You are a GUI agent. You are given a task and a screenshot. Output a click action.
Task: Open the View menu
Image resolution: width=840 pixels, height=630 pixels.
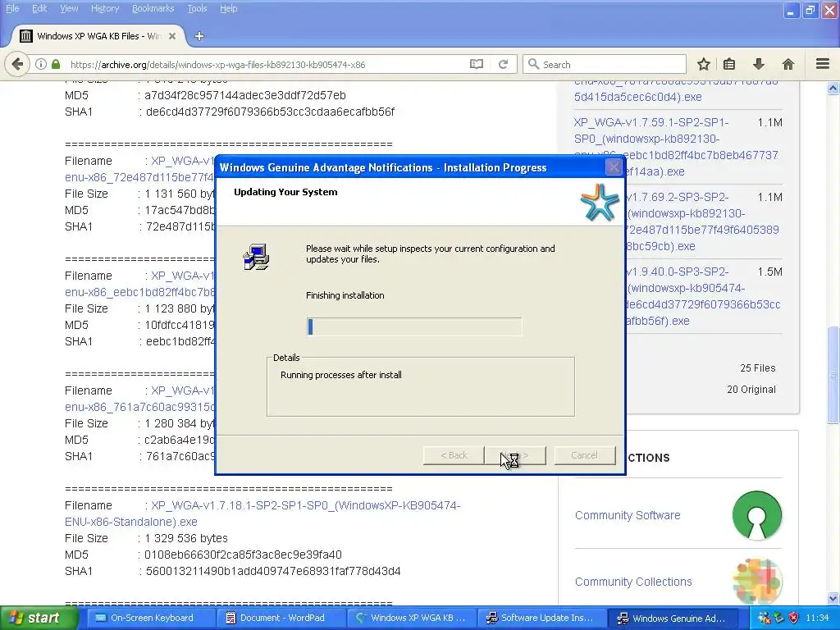point(69,8)
